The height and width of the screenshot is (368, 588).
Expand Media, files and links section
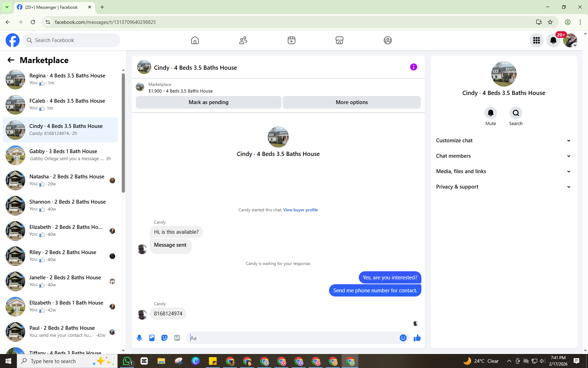coord(504,171)
